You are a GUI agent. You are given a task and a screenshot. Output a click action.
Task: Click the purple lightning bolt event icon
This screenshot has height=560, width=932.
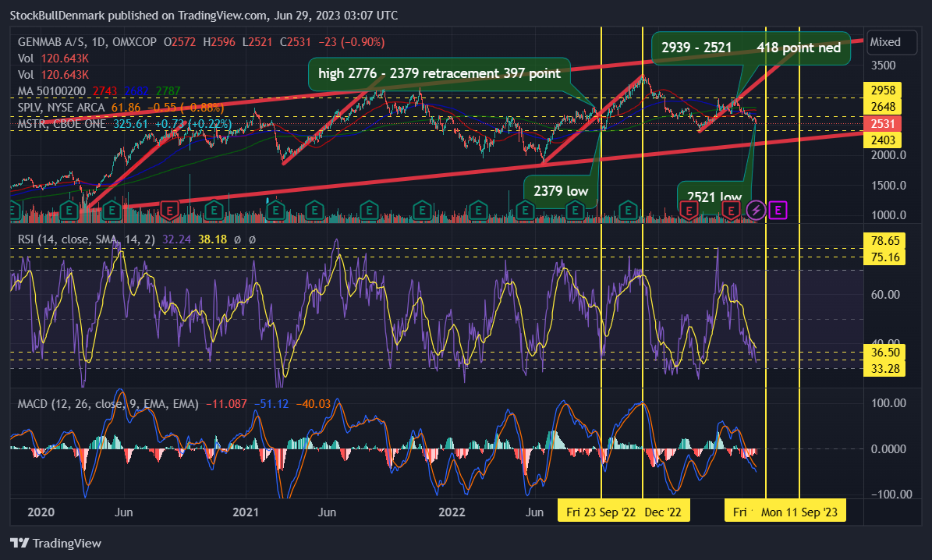pos(756,210)
